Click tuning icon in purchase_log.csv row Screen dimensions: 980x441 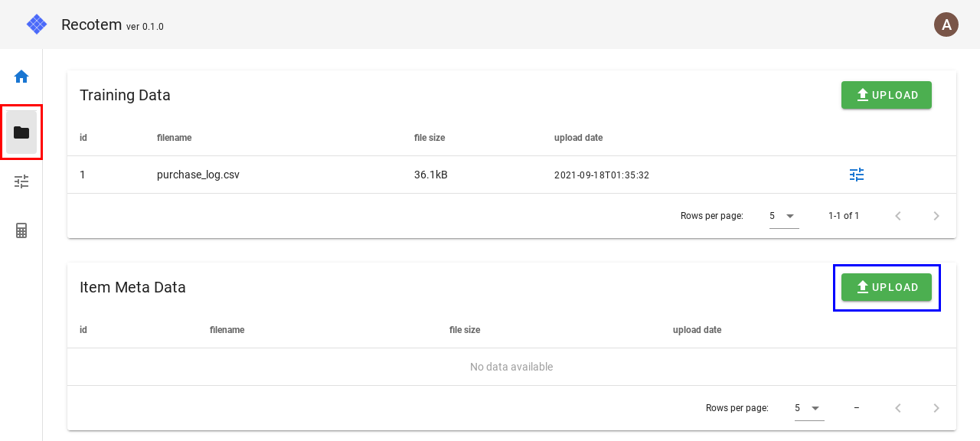coord(857,175)
